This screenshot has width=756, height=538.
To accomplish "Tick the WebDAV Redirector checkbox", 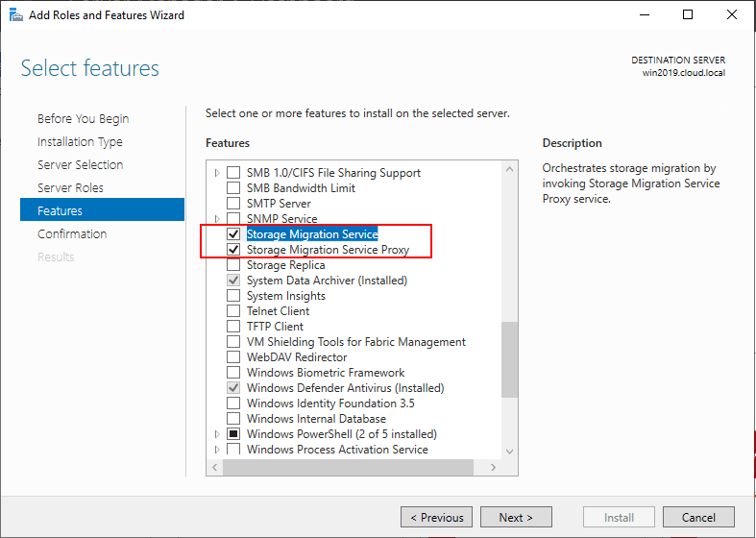I will pos(233,357).
